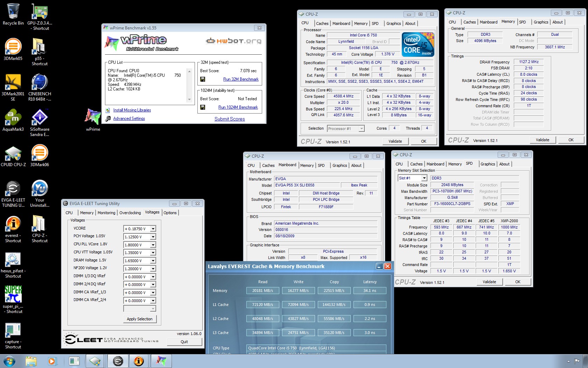Click the Apply Selection button
This screenshot has width=588, height=368.
pyautogui.click(x=140, y=319)
